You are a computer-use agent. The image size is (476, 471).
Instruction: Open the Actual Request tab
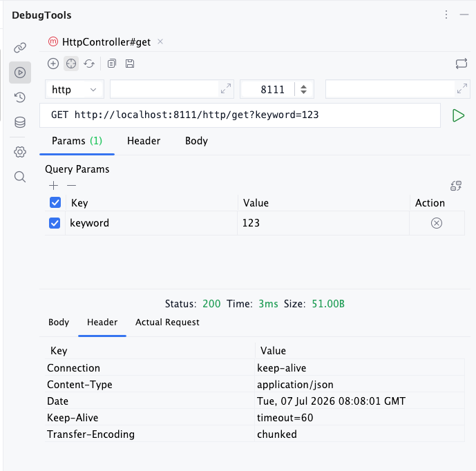(167, 322)
